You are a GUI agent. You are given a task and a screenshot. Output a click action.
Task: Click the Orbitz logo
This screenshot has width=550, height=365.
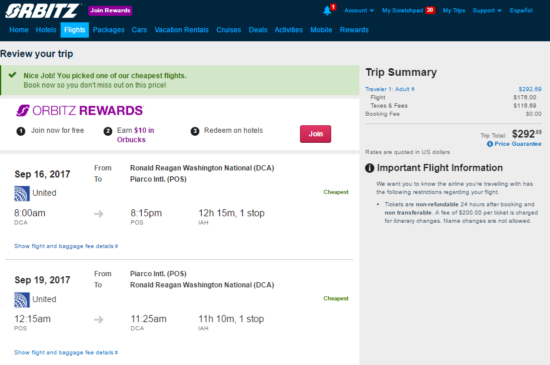tap(42, 11)
